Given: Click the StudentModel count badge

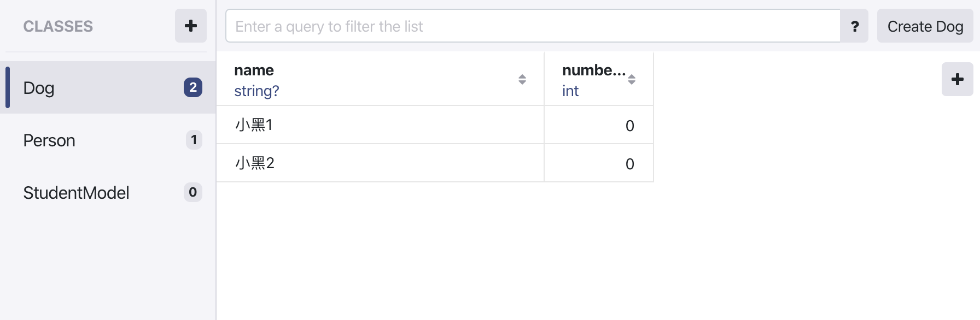Looking at the screenshot, I should pyautogui.click(x=193, y=192).
